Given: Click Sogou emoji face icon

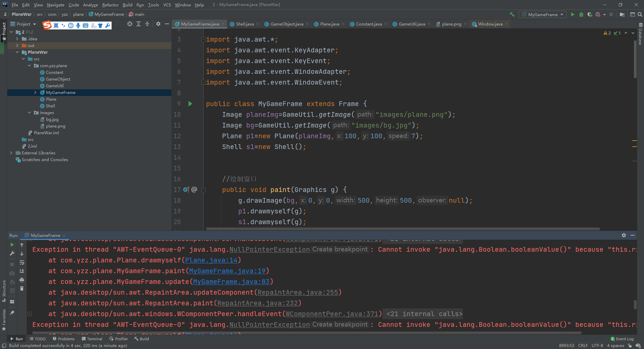Looking at the screenshot, I should 70,26.
